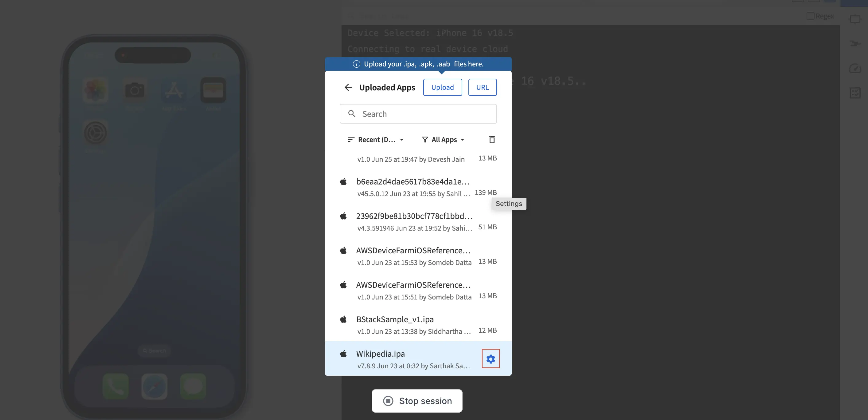This screenshot has height=420, width=868.
Task: Open Photos app on the device screen
Action: point(95,90)
